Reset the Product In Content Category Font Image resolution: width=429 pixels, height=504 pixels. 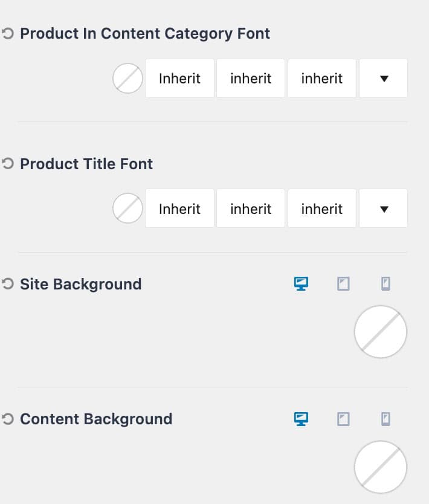(8, 33)
